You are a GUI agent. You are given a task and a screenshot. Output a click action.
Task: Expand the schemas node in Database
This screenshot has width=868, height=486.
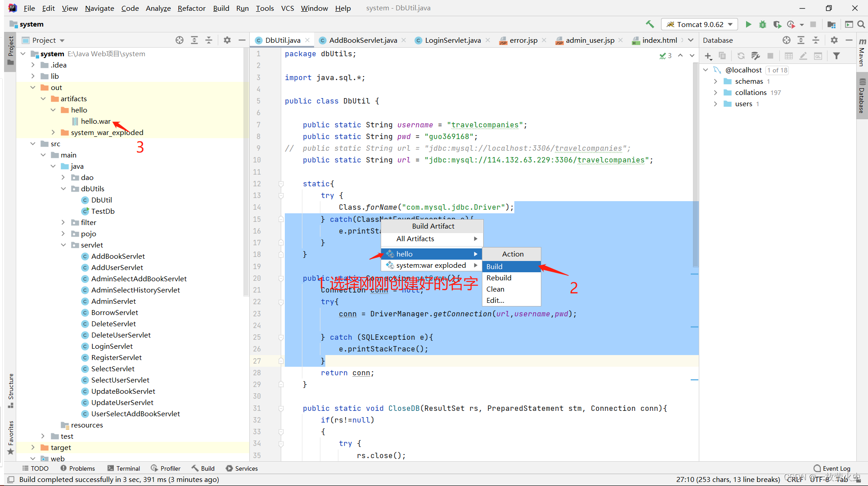(x=715, y=81)
